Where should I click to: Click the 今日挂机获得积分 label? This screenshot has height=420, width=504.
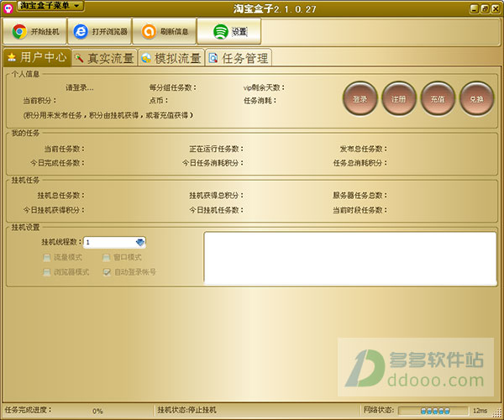(54, 210)
